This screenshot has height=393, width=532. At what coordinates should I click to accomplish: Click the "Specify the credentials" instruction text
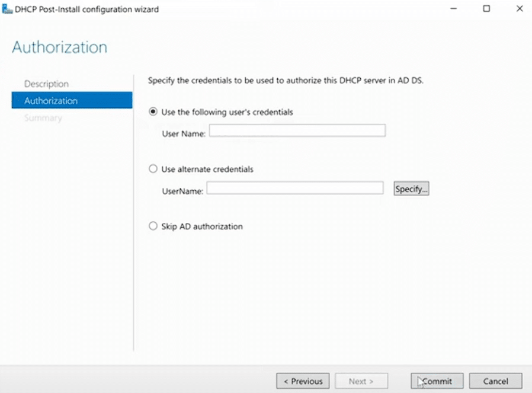point(286,80)
